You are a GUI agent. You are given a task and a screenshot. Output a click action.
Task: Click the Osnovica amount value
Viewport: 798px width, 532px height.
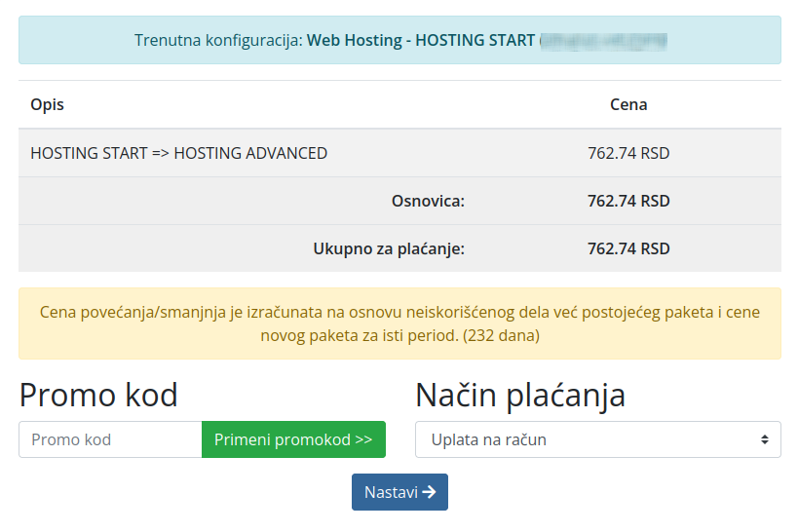pos(628,201)
